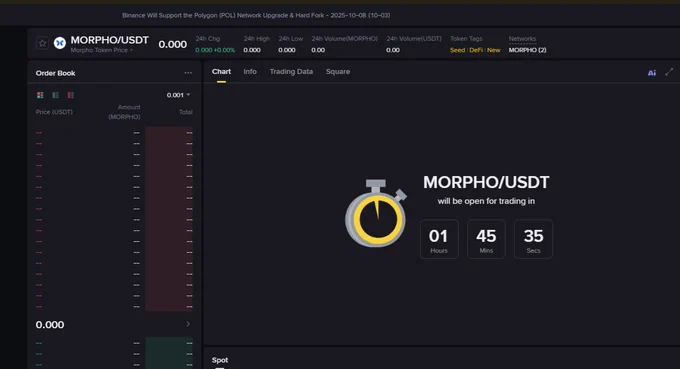The image size is (680, 369).
Task: Click the Amount (MORPHO) column header
Action: tap(124, 112)
